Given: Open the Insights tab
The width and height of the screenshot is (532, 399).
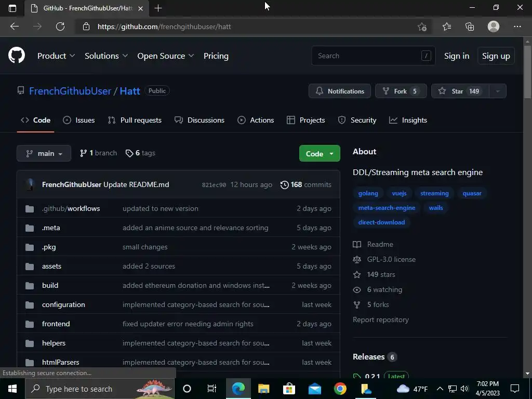Looking at the screenshot, I should (x=408, y=120).
